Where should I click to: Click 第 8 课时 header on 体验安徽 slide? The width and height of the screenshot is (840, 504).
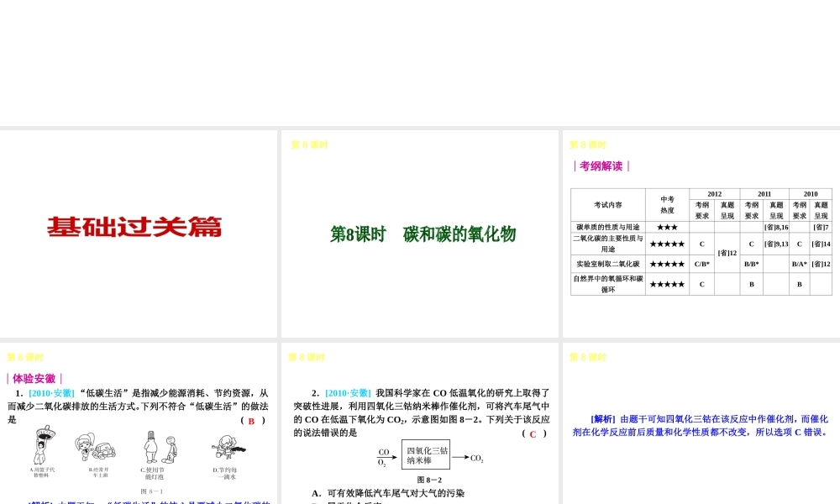[x=25, y=357]
